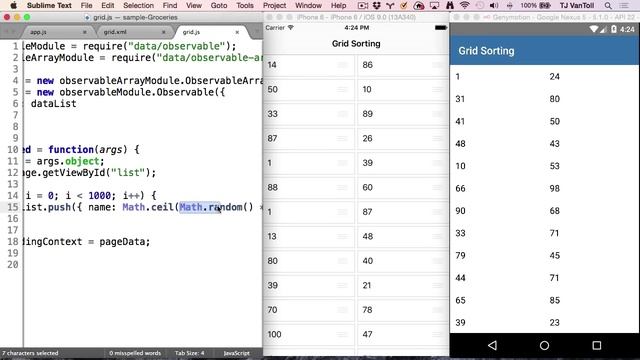This screenshot has width=640, height=360.
Task: Click the Y-shaped menu bar icon
Action: pyautogui.click(x=390, y=5)
